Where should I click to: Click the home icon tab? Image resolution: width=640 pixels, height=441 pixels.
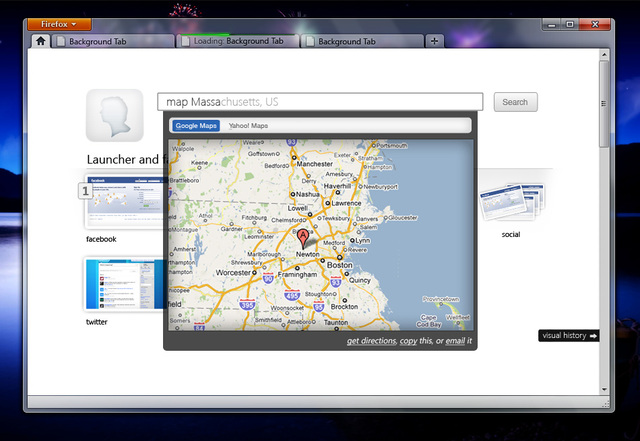(x=40, y=41)
